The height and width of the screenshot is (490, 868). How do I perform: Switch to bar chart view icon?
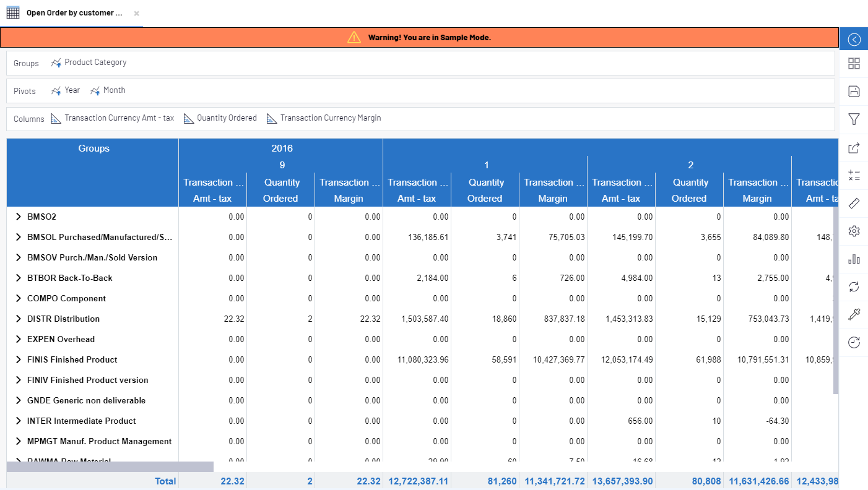point(854,259)
